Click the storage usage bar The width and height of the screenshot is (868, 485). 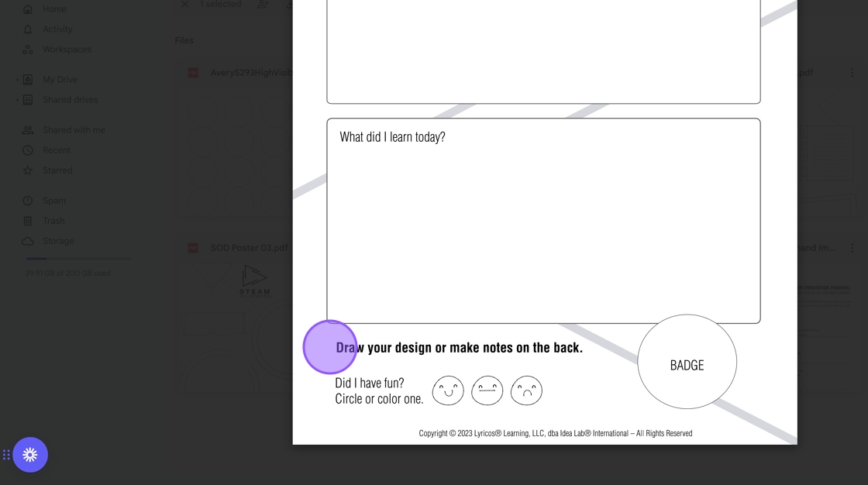click(78, 259)
